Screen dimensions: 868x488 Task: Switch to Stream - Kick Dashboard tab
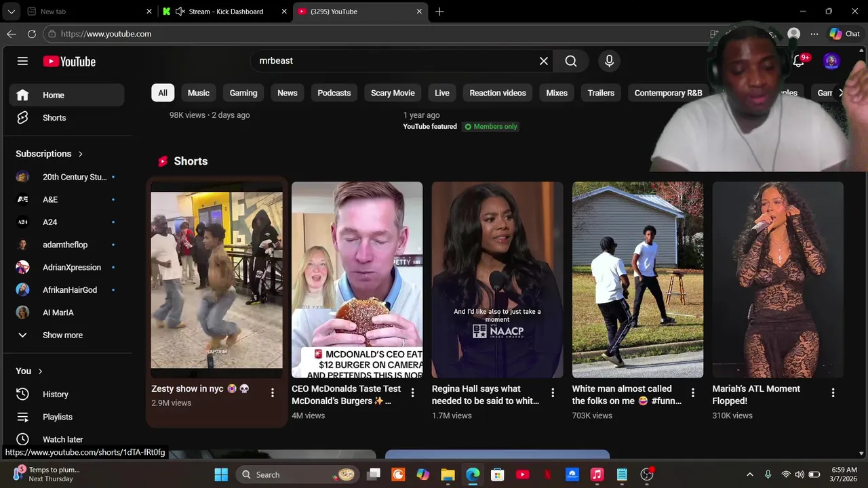224,12
